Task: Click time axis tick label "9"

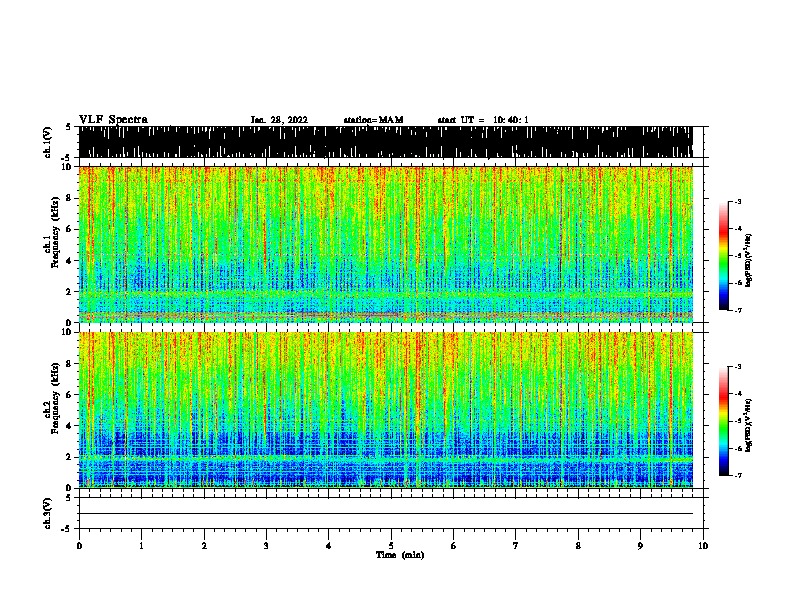Action: tap(640, 546)
